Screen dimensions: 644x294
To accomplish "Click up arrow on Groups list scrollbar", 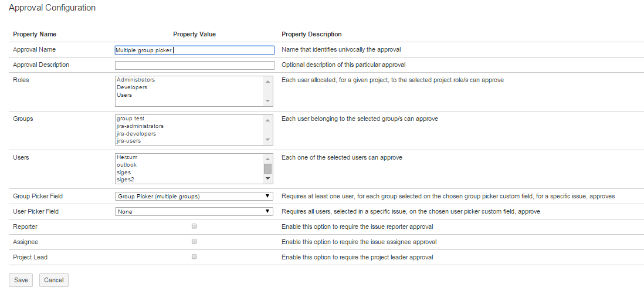I will pos(267,120).
